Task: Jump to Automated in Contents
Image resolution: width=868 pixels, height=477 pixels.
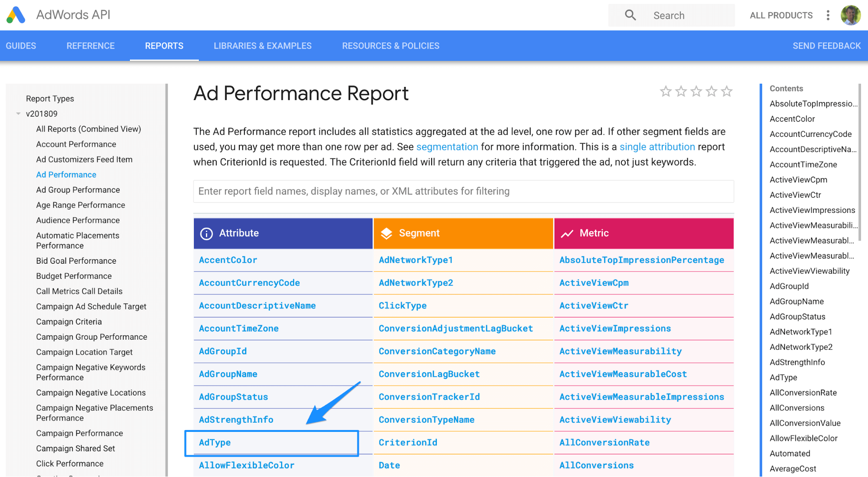Action: [x=790, y=454]
